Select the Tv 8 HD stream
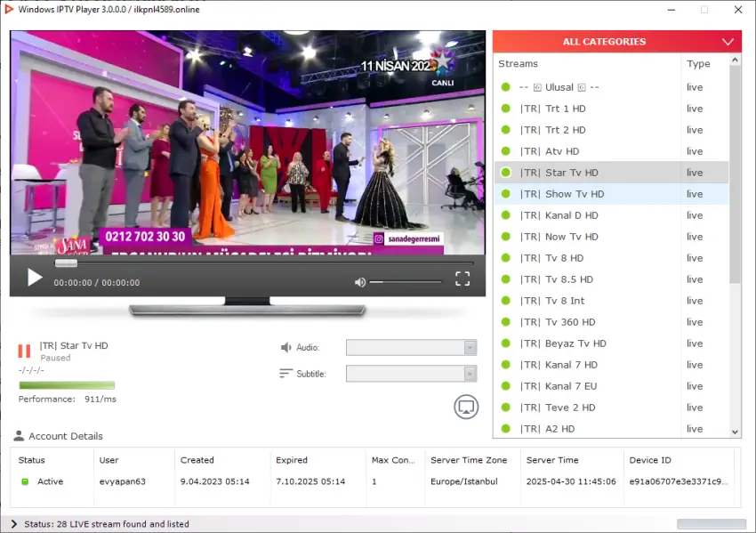 (611, 258)
